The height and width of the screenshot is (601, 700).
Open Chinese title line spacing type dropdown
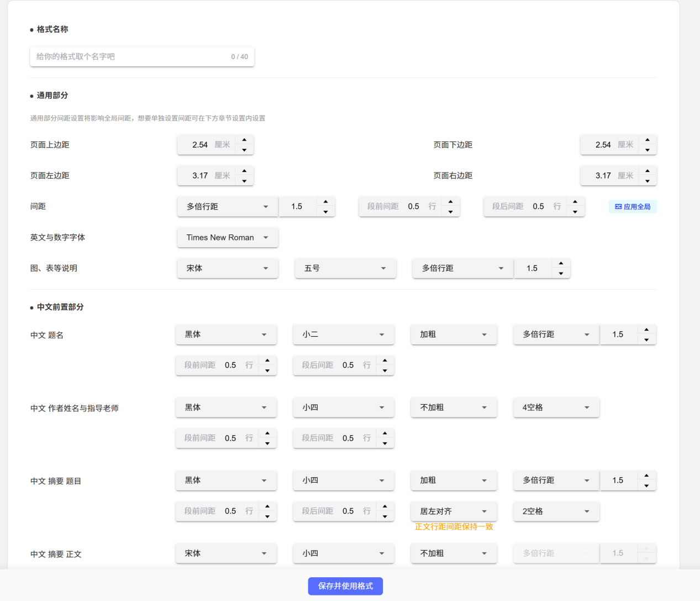(x=556, y=335)
